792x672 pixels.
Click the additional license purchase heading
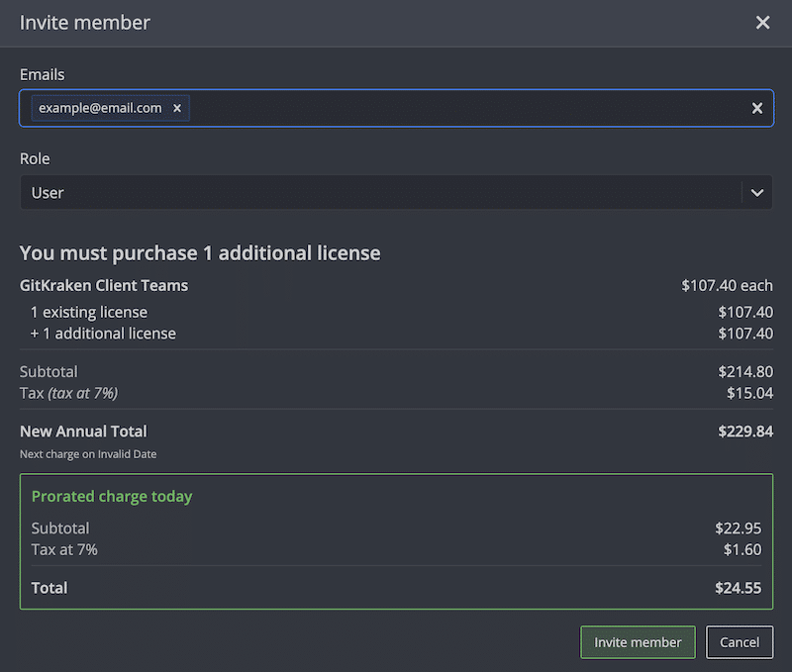point(200,252)
